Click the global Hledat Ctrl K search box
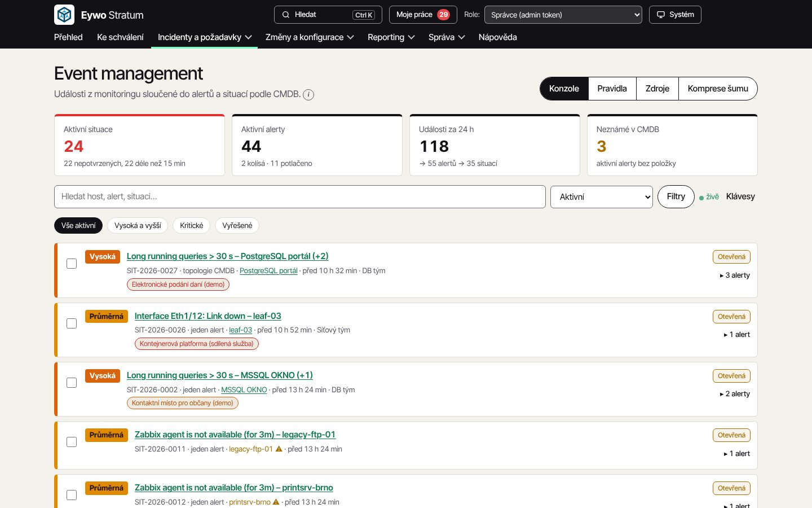Screen dimensions: 812x508 pyautogui.click(x=328, y=15)
